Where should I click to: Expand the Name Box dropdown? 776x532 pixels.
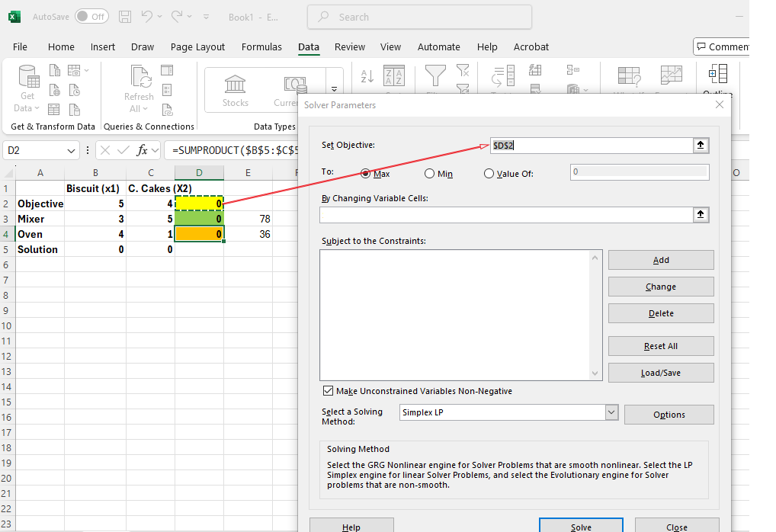pos(72,150)
